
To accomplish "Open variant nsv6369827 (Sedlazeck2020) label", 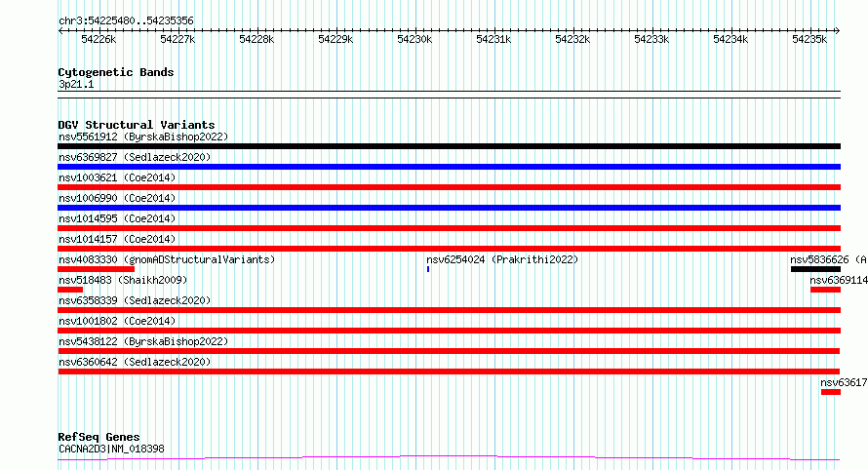I will point(135,157).
